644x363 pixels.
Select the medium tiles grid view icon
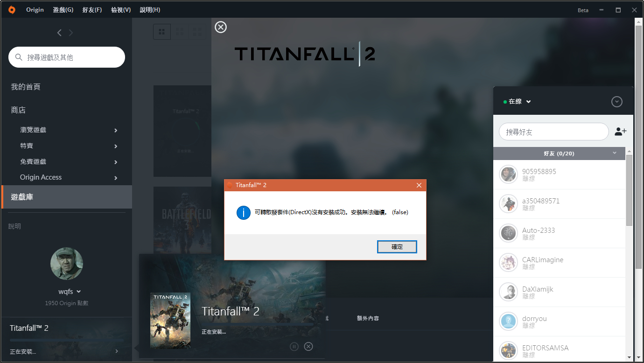pyautogui.click(x=180, y=32)
